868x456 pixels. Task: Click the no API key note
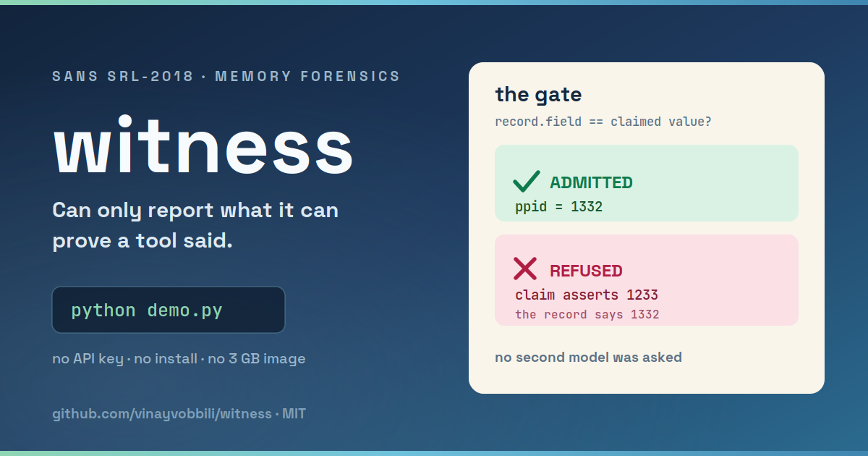88,359
